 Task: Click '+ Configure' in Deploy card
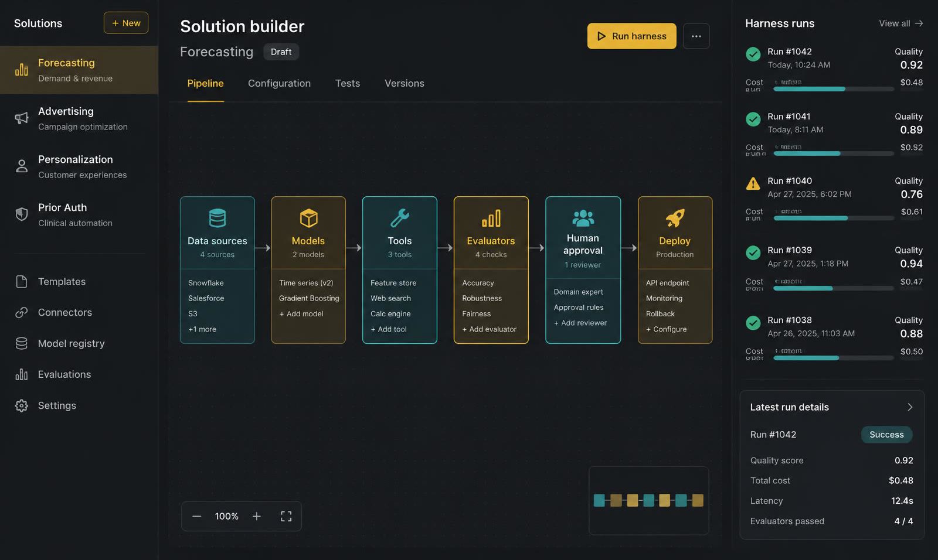click(x=667, y=329)
